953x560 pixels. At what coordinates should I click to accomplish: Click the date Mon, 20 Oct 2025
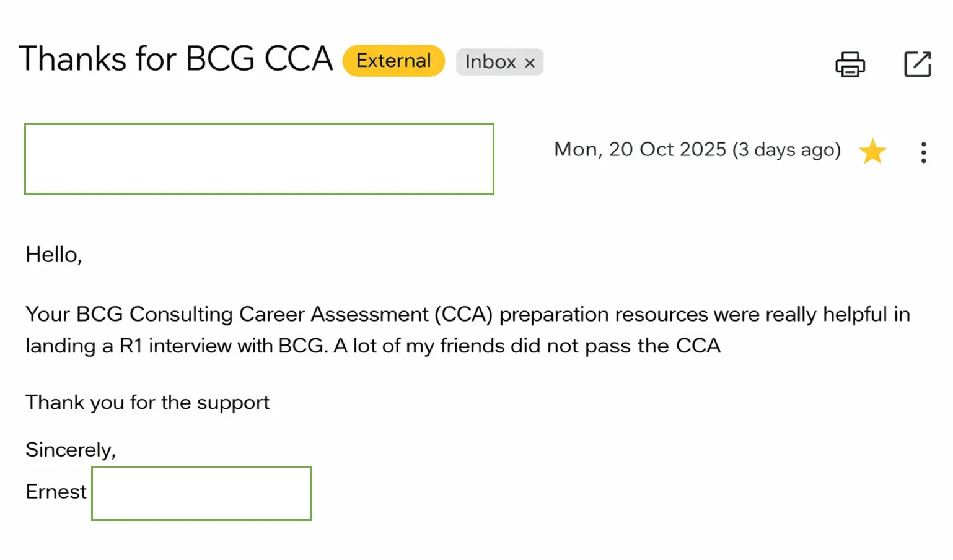639,149
